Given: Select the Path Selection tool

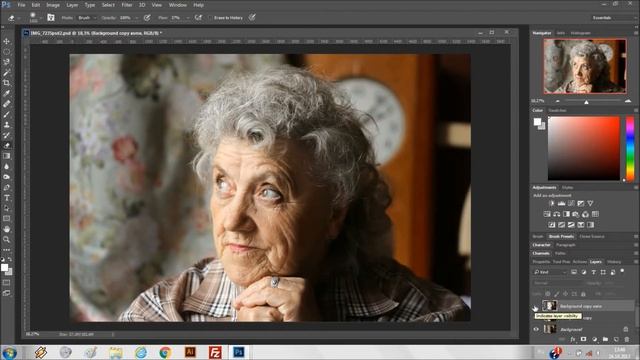Looking at the screenshot, I should click(7, 208).
